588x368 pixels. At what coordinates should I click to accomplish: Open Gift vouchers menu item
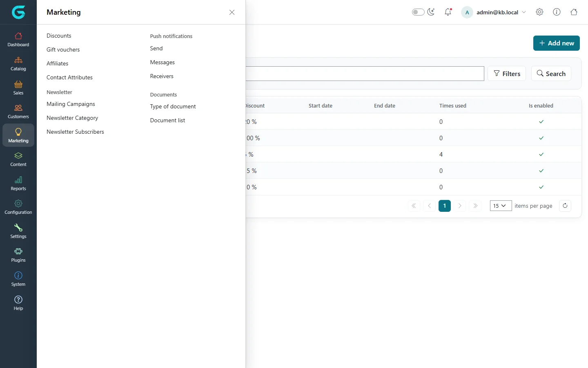[63, 49]
